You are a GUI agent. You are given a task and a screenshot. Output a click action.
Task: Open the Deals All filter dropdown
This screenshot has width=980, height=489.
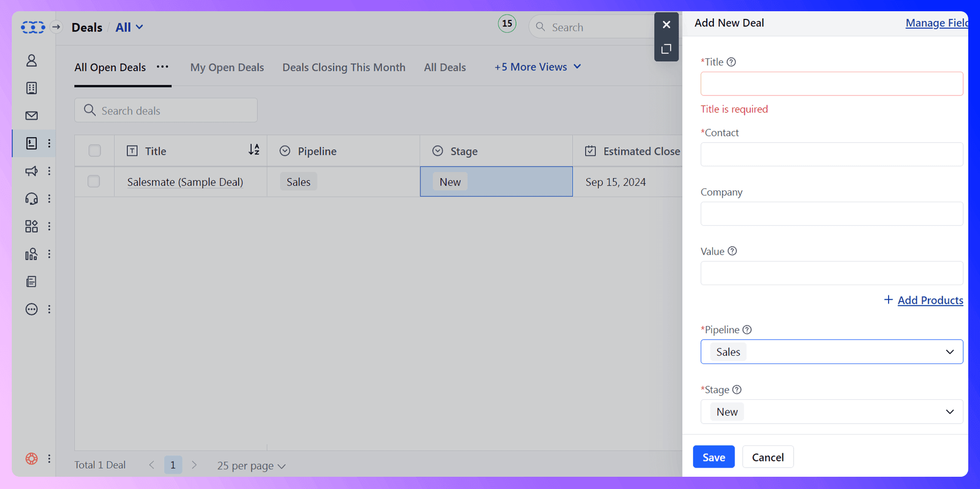(x=129, y=27)
